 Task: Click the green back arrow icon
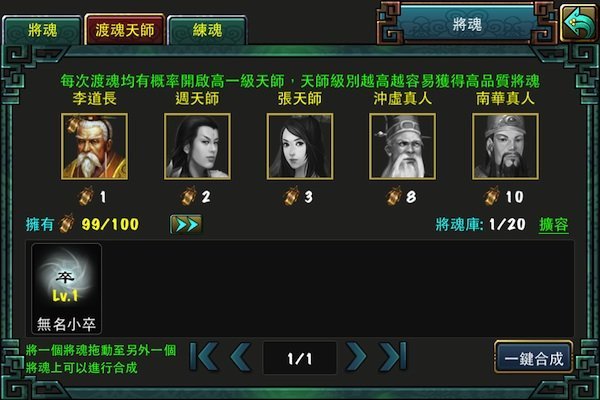point(579,23)
